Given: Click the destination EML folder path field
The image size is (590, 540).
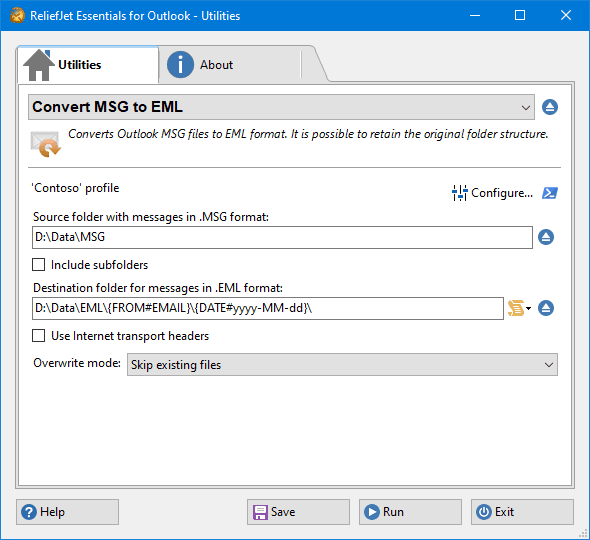Looking at the screenshot, I should pyautogui.click(x=268, y=308).
